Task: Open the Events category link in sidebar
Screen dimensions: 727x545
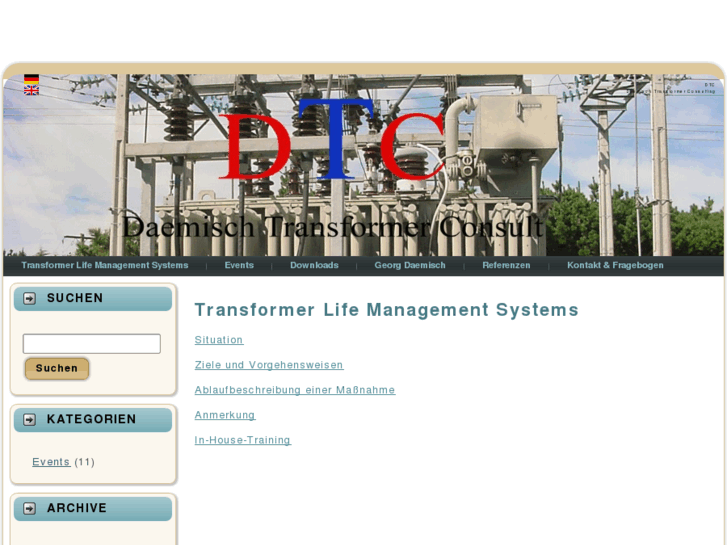Action: click(x=51, y=462)
